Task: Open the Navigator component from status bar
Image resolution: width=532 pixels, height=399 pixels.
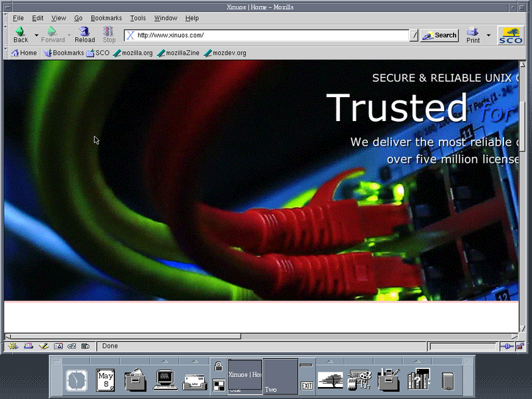Action: point(13,346)
